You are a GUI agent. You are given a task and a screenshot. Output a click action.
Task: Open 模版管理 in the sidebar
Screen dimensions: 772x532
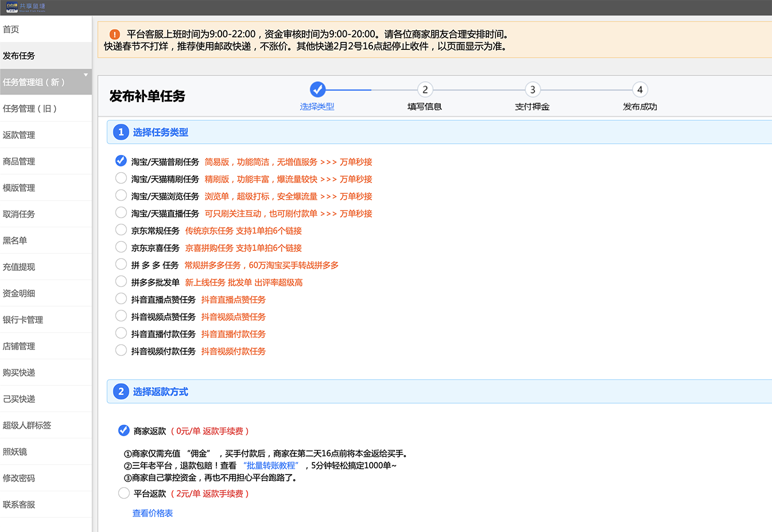46,188
